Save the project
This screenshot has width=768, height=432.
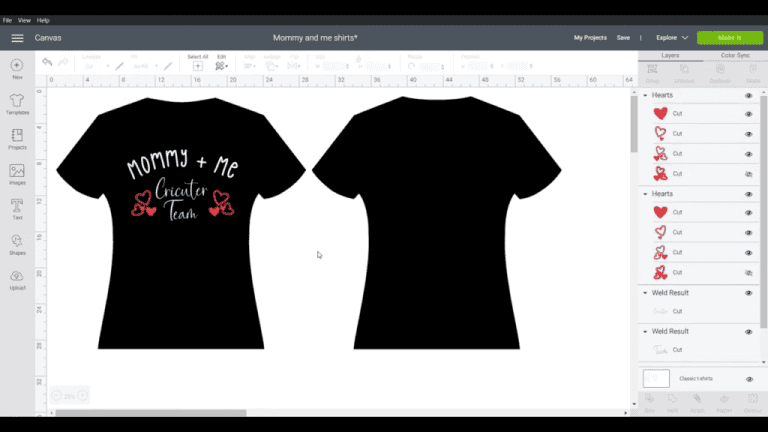click(623, 38)
